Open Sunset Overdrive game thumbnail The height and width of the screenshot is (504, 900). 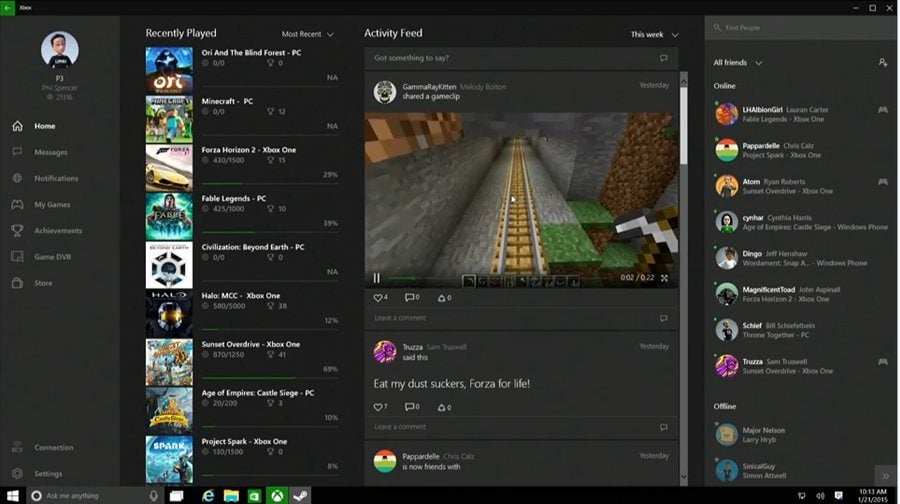169,362
